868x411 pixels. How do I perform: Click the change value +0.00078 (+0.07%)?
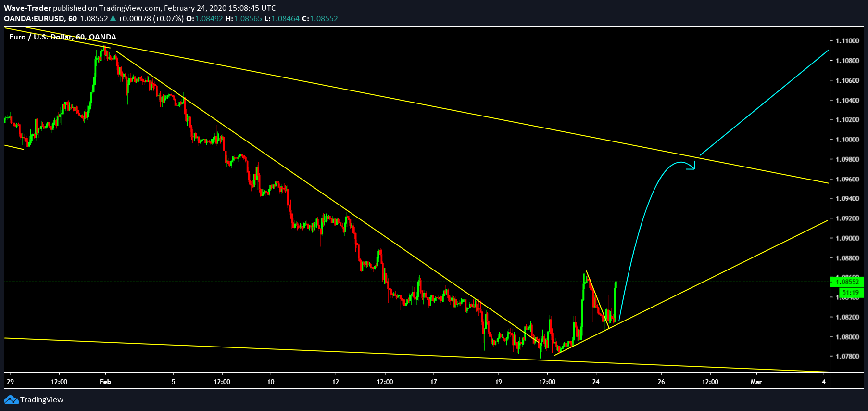(151, 18)
